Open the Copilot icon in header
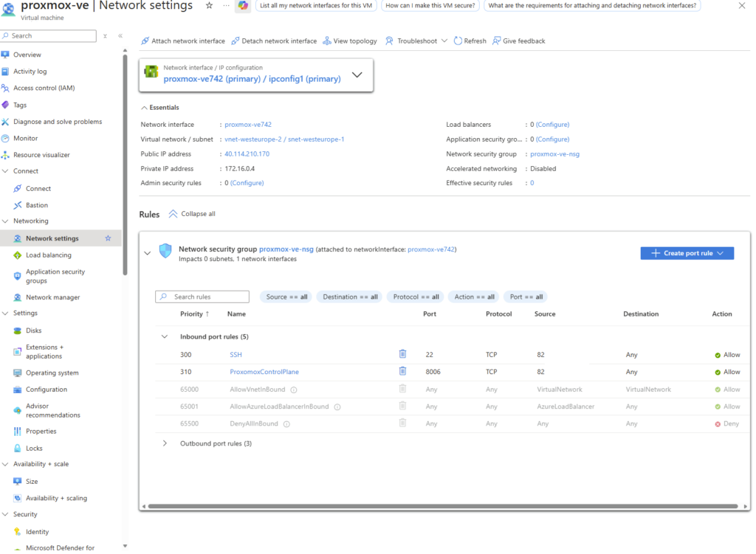The width and height of the screenshot is (756, 554). point(243,6)
